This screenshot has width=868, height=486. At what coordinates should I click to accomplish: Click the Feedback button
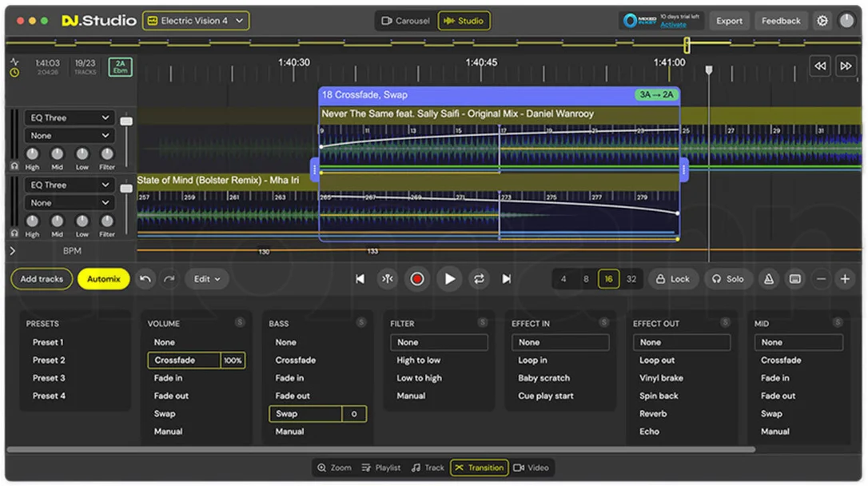781,21
